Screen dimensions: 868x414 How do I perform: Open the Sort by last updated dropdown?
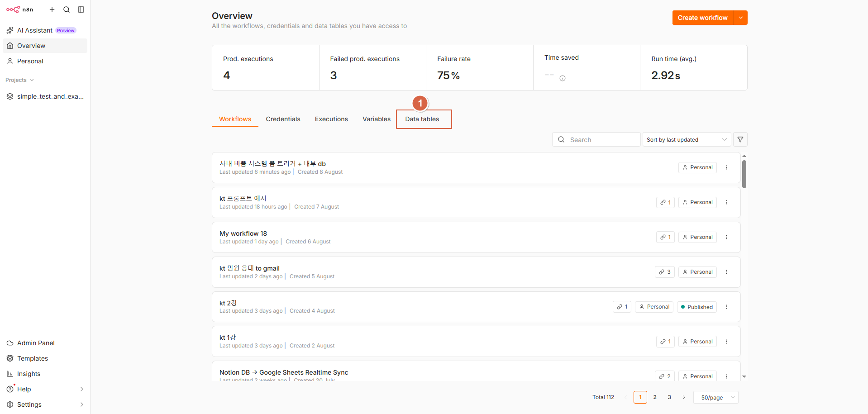tap(687, 139)
